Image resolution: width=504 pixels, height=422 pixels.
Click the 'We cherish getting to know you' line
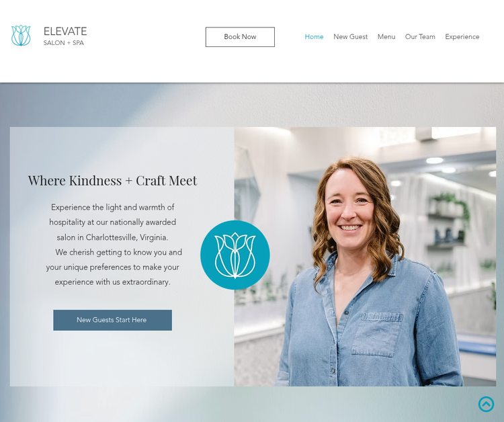pyautogui.click(x=118, y=252)
